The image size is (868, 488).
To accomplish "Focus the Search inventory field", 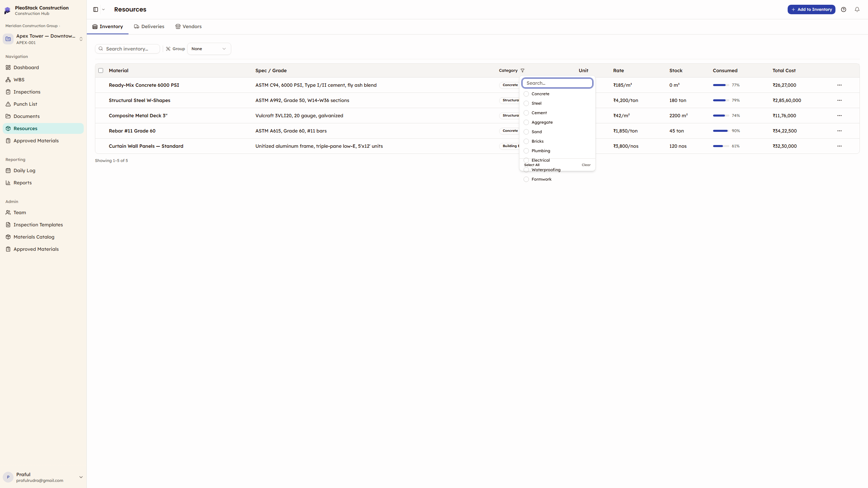I will [127, 49].
